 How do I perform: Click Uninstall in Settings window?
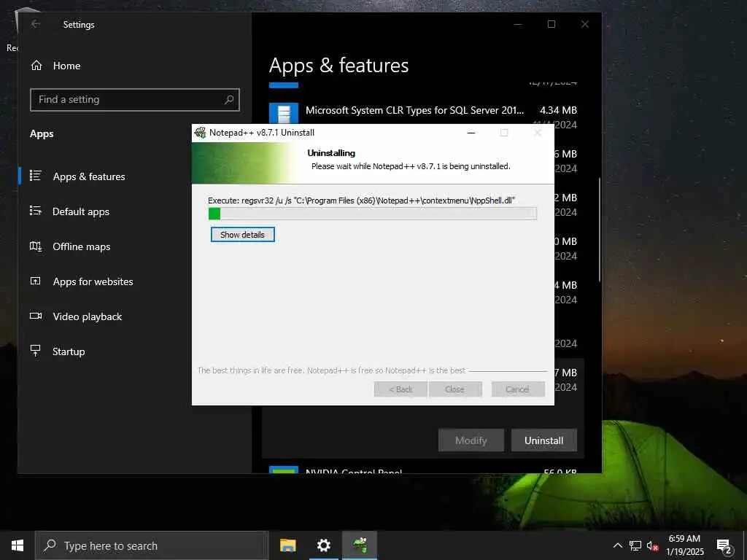(x=544, y=440)
